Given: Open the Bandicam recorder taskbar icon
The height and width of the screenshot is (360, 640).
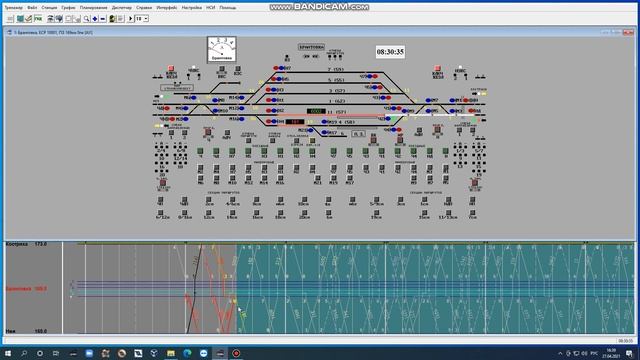Looking at the screenshot, I should pyautogui.click(x=236, y=353).
